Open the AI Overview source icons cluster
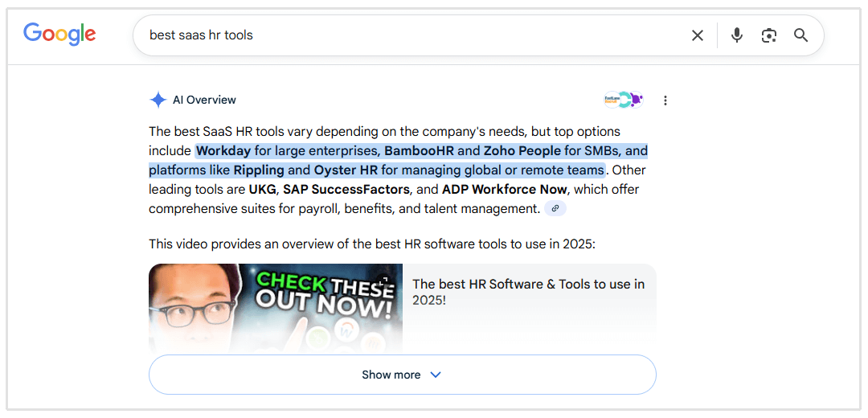 tap(624, 100)
